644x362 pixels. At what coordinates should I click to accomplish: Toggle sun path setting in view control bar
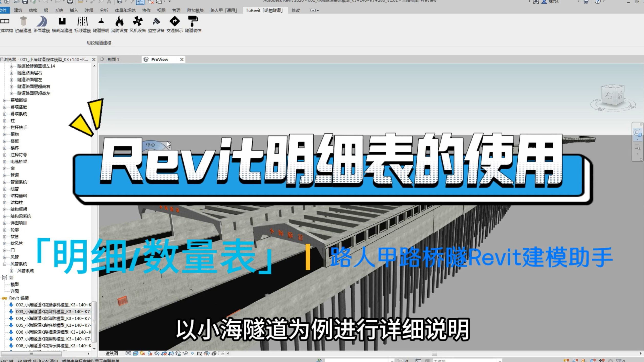142,353
